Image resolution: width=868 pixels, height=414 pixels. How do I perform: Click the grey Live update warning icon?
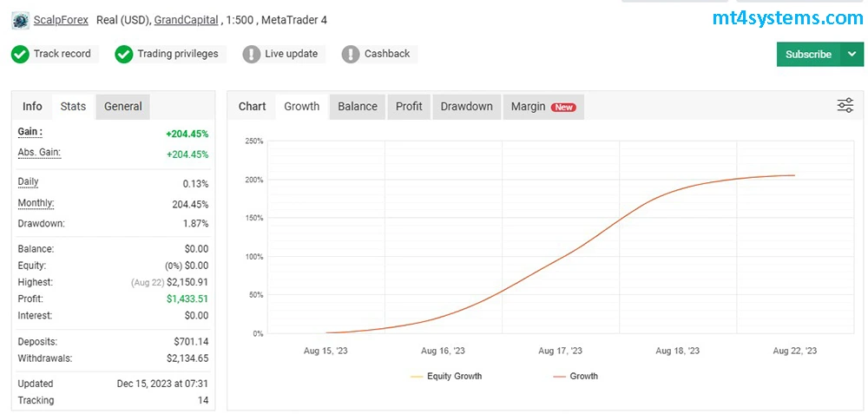[x=252, y=54]
